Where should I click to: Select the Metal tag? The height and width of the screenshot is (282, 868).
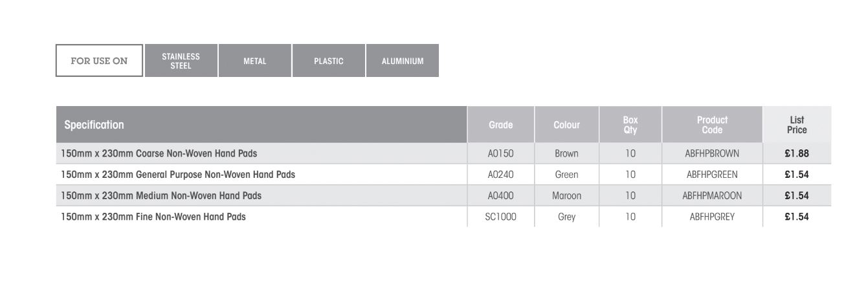(255, 61)
